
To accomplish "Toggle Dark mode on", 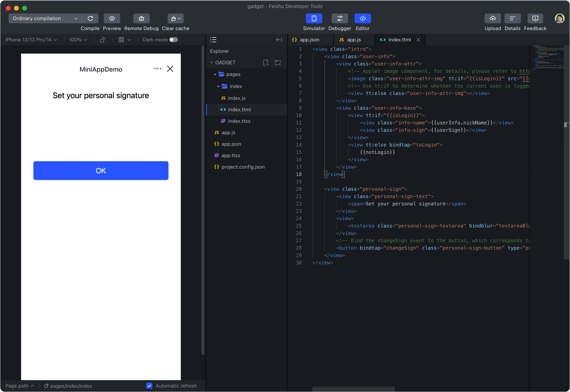I will point(173,39).
